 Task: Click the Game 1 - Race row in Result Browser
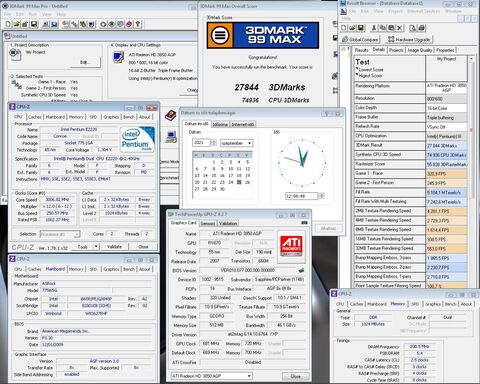point(411,173)
